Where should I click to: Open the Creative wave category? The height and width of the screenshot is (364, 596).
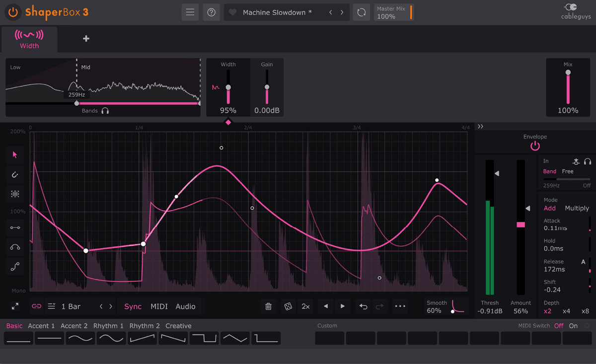point(178,326)
